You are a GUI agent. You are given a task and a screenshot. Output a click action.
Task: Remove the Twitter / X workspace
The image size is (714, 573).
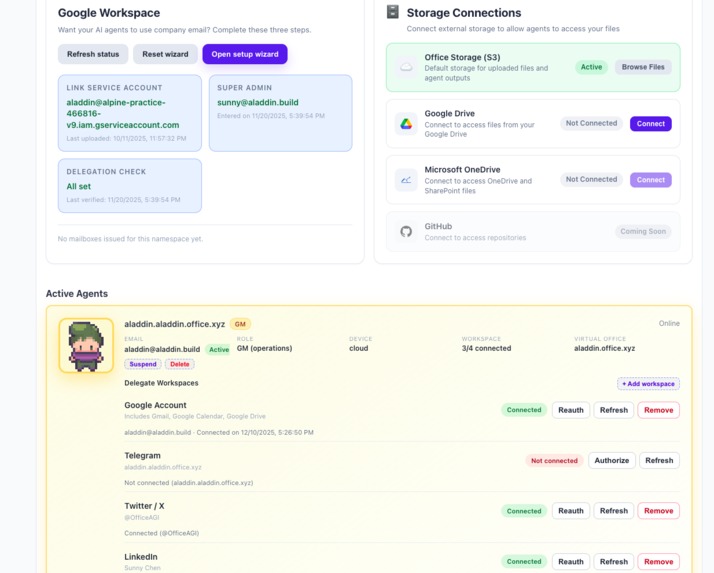[658, 511]
